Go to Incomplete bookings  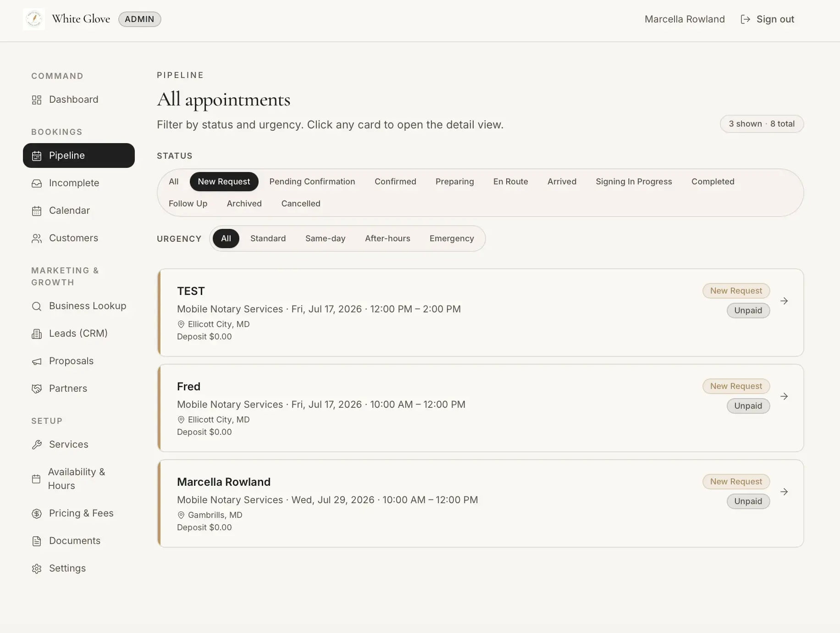click(x=79, y=183)
